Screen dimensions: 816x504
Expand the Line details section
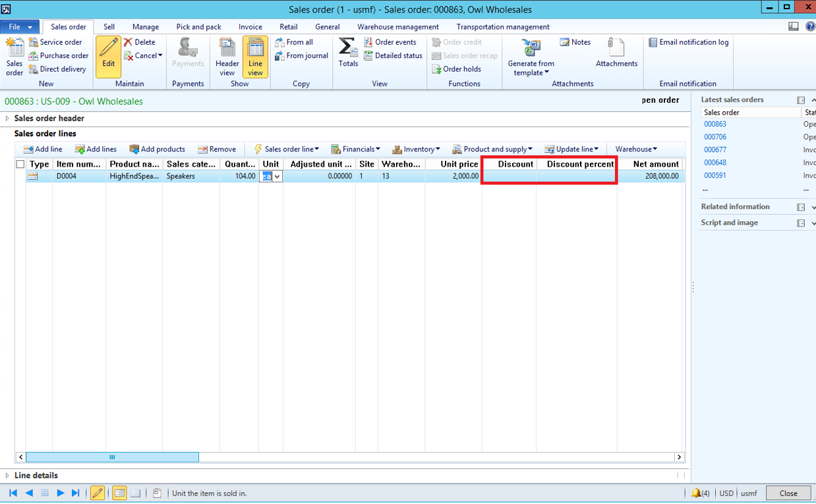[7, 475]
